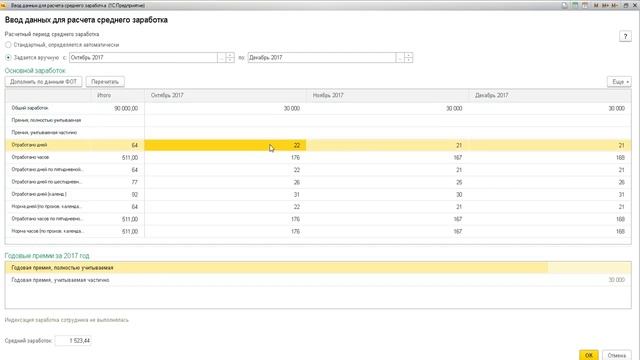The image size is (640, 360).
Task: Click the M- memory subtract button
Action: click(x=615, y=5)
